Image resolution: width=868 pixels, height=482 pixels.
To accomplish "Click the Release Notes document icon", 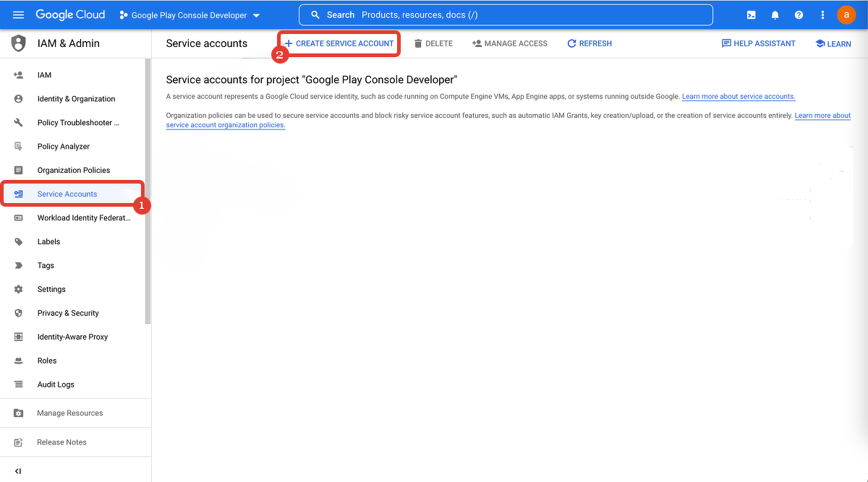I will [19, 442].
